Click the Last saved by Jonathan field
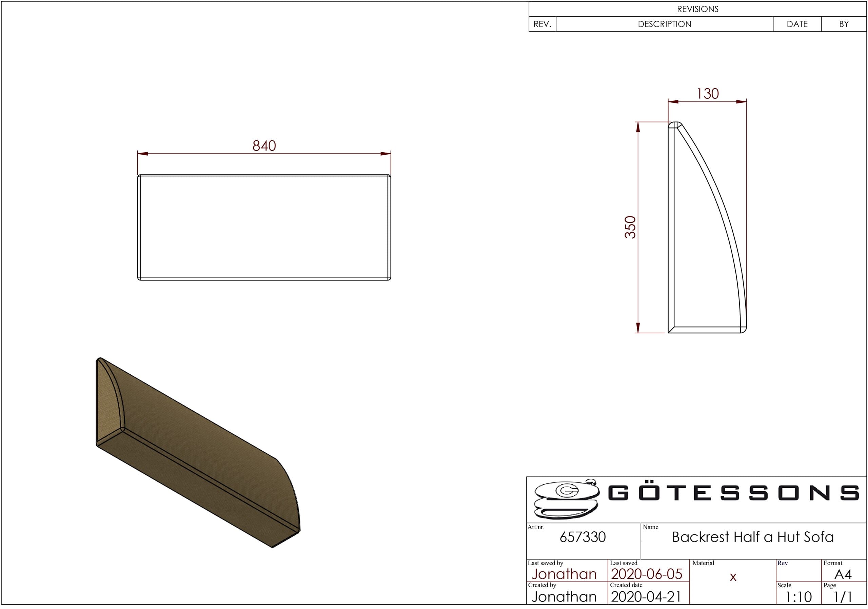Screen dimensions: 868x609 [564, 574]
